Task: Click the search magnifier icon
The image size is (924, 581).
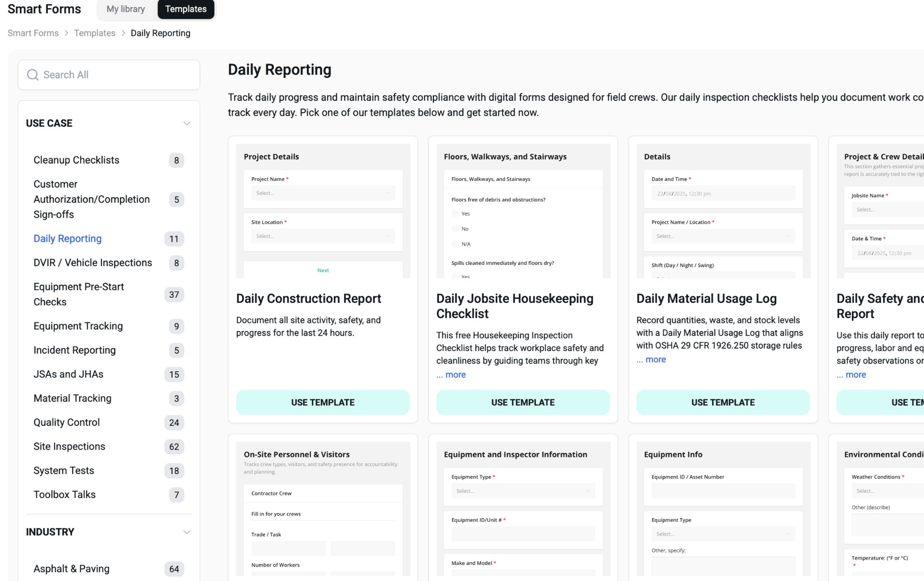Action: 32,75
